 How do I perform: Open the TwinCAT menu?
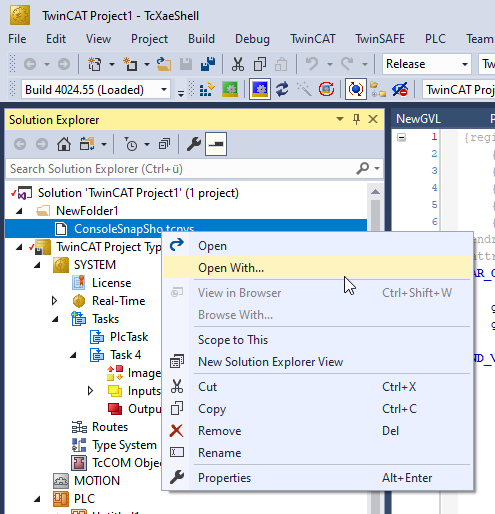point(312,39)
